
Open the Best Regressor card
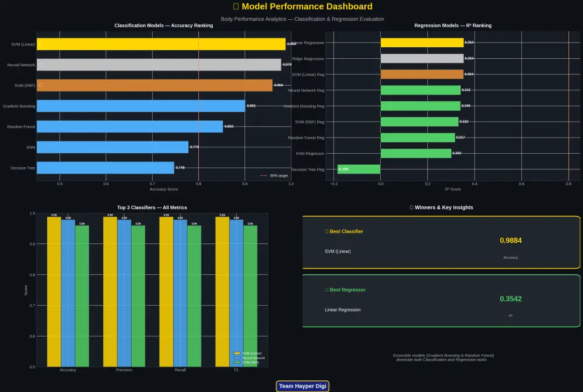coord(441,301)
